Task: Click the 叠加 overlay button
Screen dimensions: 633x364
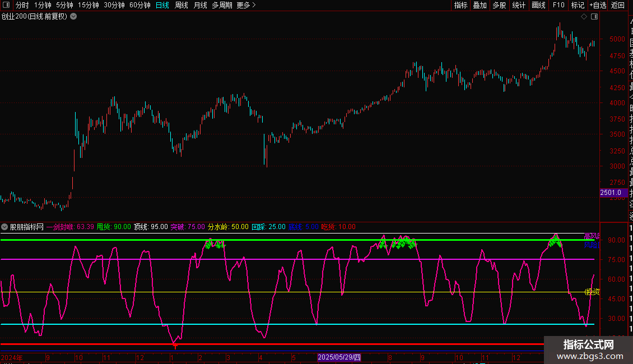Action: click(x=480, y=5)
